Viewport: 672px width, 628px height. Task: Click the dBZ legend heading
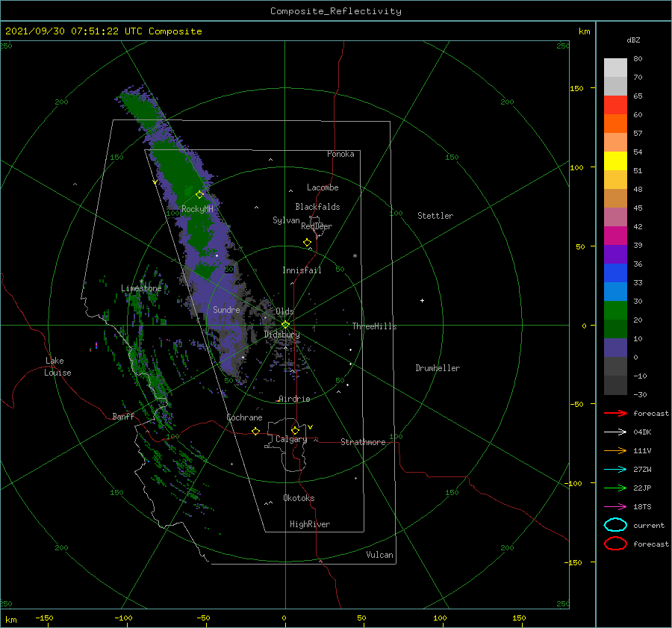(633, 40)
